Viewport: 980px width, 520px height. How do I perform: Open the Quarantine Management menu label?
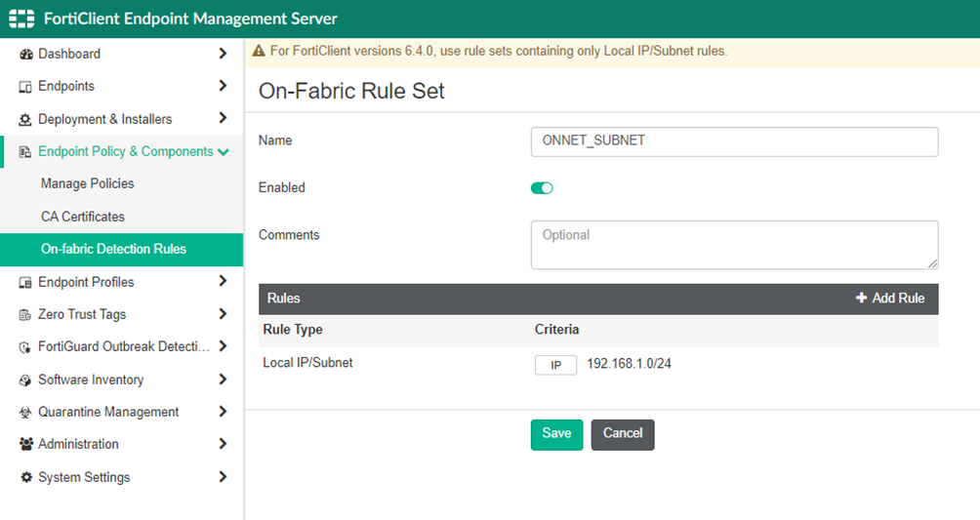pos(108,413)
